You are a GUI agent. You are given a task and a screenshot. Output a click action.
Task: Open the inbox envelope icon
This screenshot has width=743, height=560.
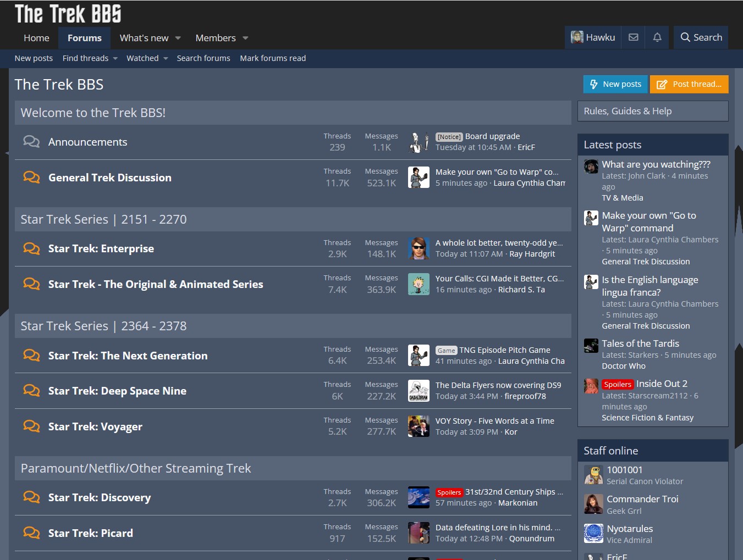point(634,37)
